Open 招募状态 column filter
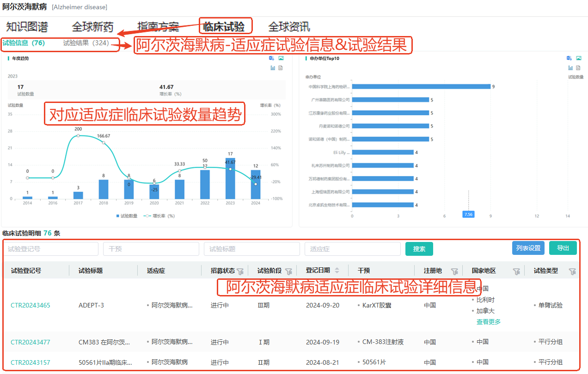The width and height of the screenshot is (588, 374). click(240, 271)
